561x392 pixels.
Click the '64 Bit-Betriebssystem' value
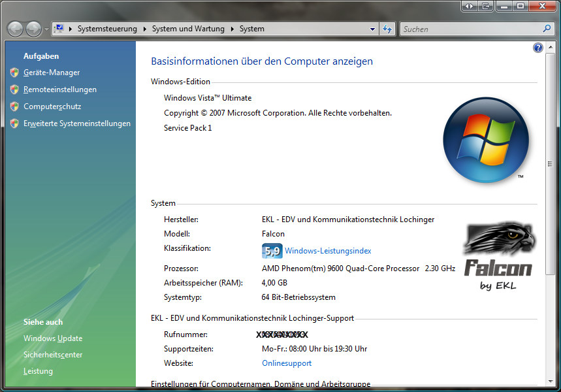[298, 297]
